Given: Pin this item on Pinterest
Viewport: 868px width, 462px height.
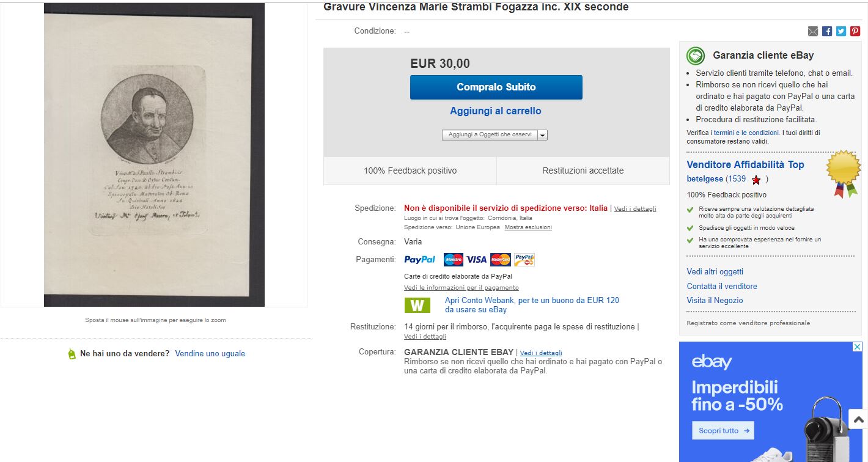Looking at the screenshot, I should [x=855, y=31].
